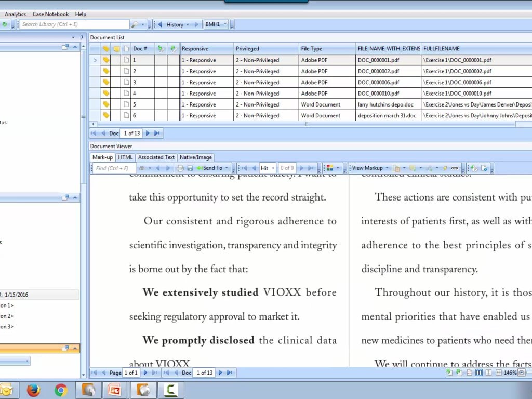Click the OCR icon in markup toolbar

(455, 168)
